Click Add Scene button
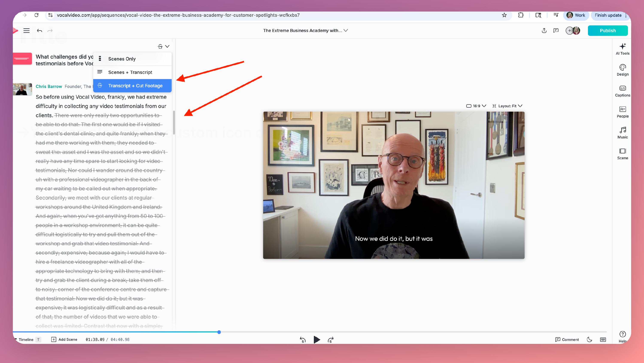 click(64, 340)
